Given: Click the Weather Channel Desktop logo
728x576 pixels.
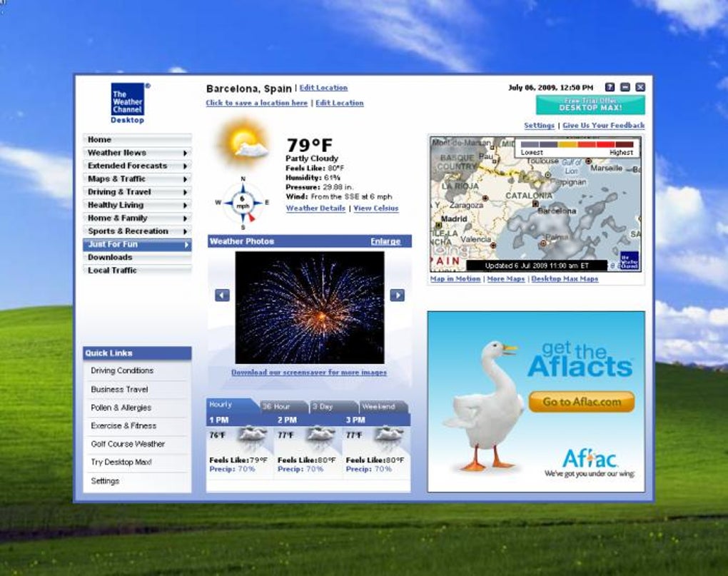Looking at the screenshot, I should (128, 103).
